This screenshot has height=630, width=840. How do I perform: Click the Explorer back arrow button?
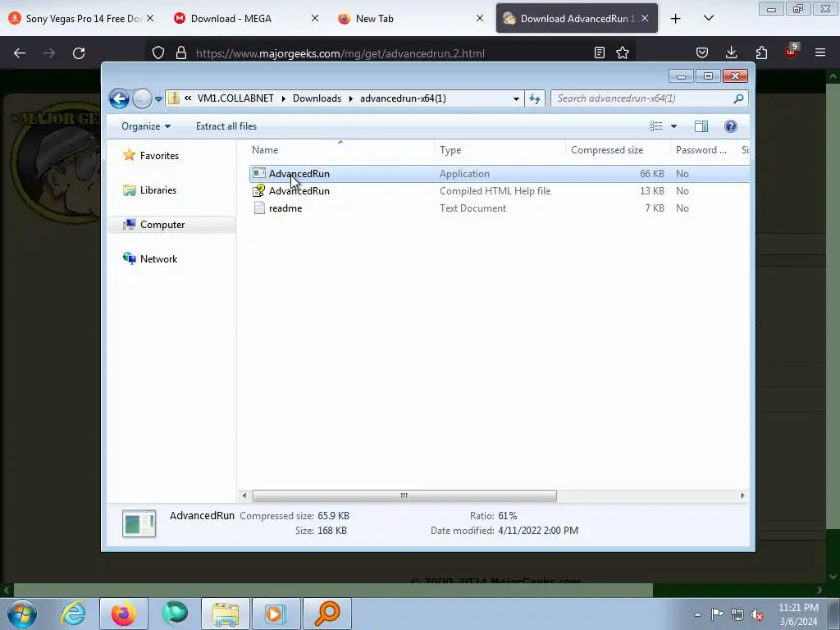119,98
